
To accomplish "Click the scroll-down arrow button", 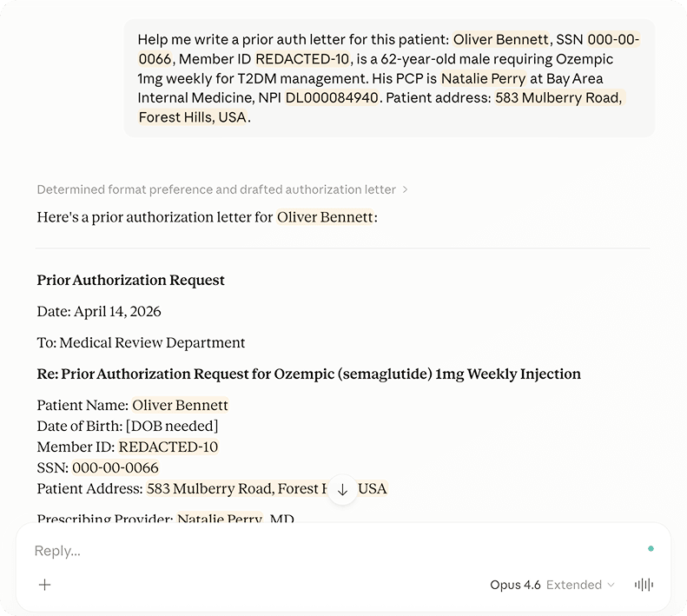I will [x=342, y=490].
